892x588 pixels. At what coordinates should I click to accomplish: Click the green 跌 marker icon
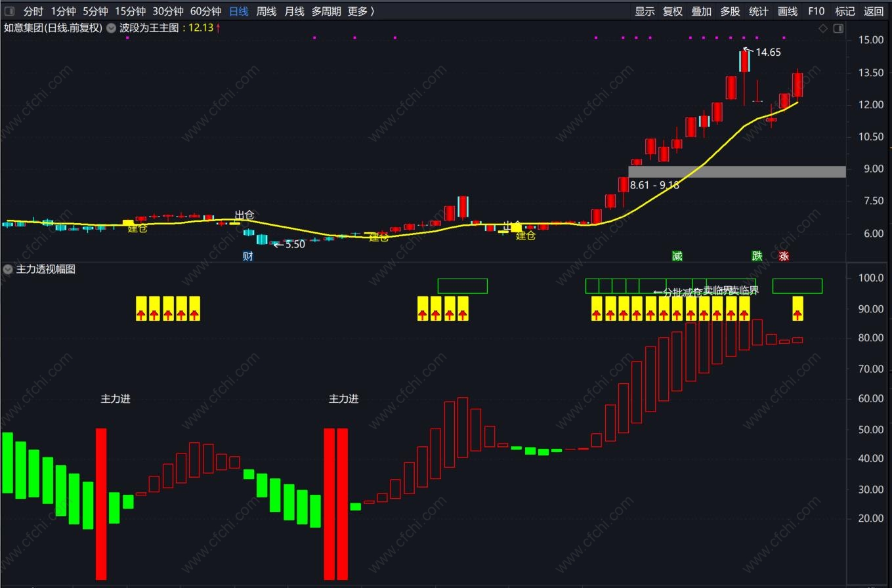757,256
